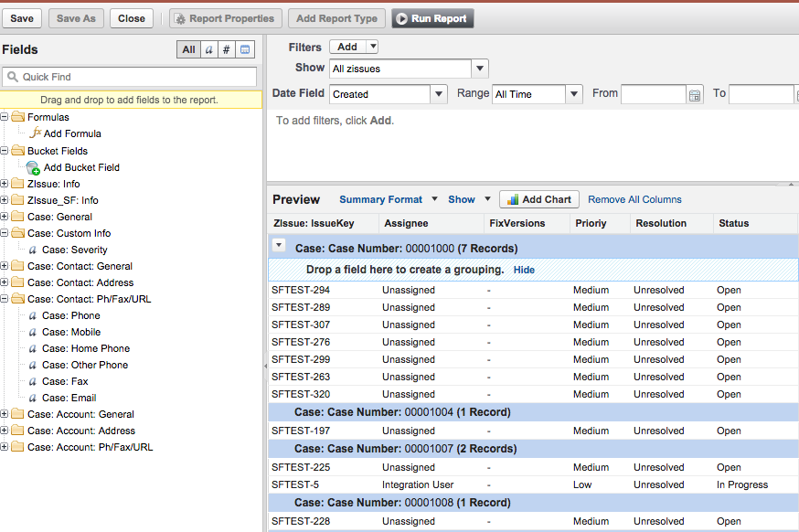Click the Add Formula icon
Image resolution: width=799 pixels, height=532 pixels.
pos(35,133)
